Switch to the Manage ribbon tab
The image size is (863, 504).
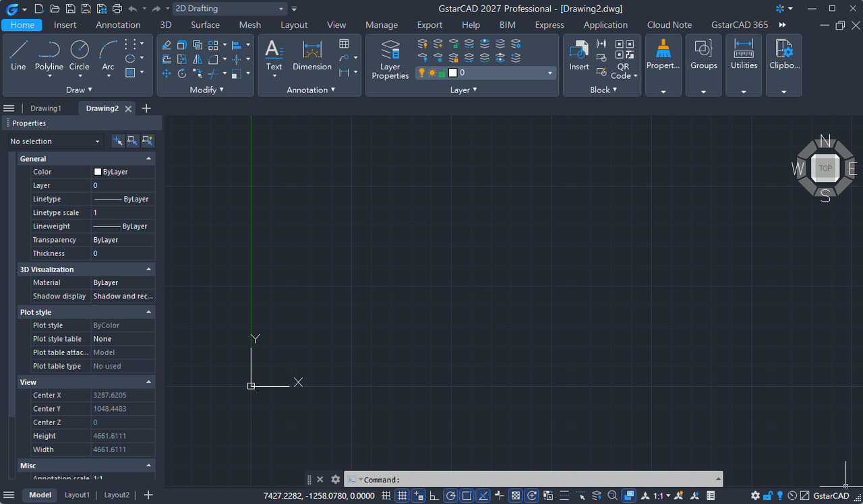pyautogui.click(x=382, y=25)
